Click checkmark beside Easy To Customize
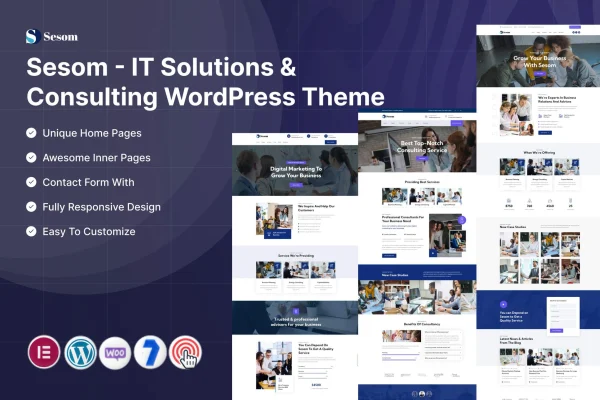Viewport: 600px width, 400px height. [x=31, y=231]
